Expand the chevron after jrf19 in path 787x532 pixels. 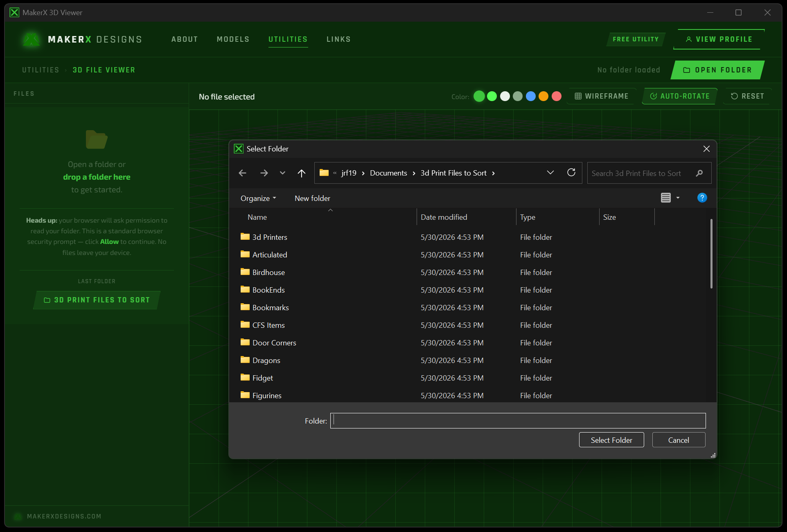[x=363, y=174]
